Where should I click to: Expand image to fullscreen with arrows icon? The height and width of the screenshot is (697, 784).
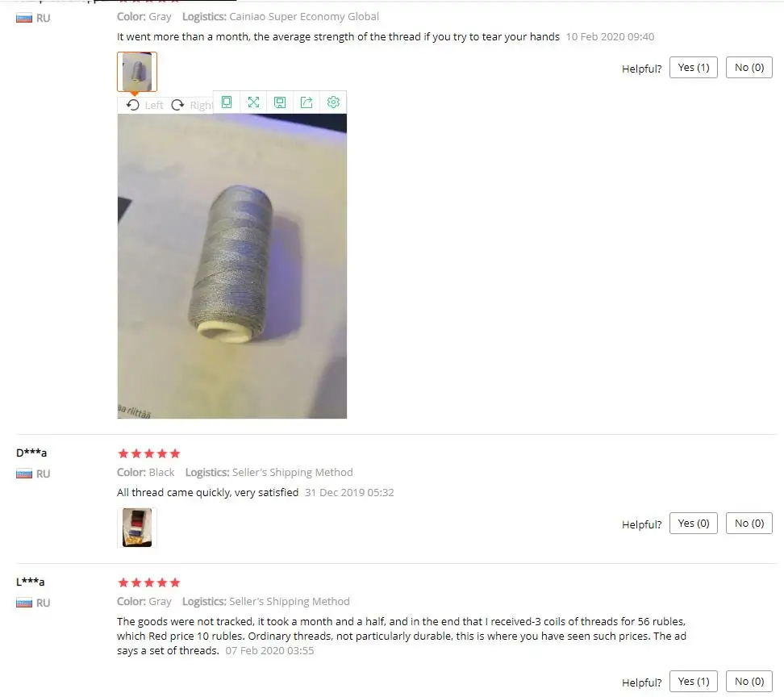coord(253,102)
